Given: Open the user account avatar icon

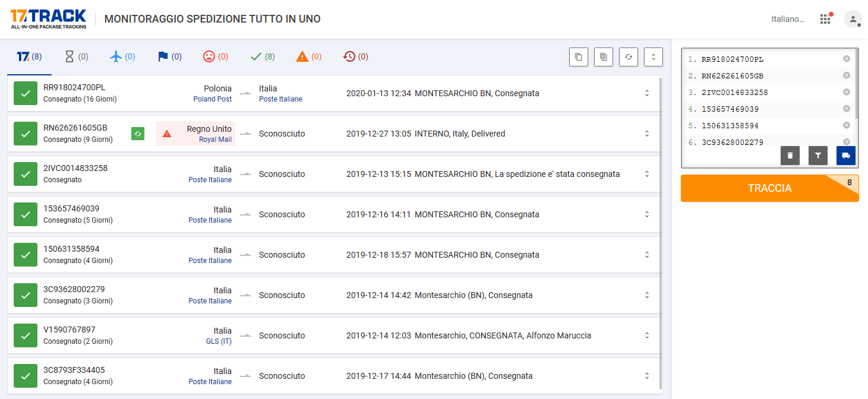Looking at the screenshot, I should [x=853, y=19].
